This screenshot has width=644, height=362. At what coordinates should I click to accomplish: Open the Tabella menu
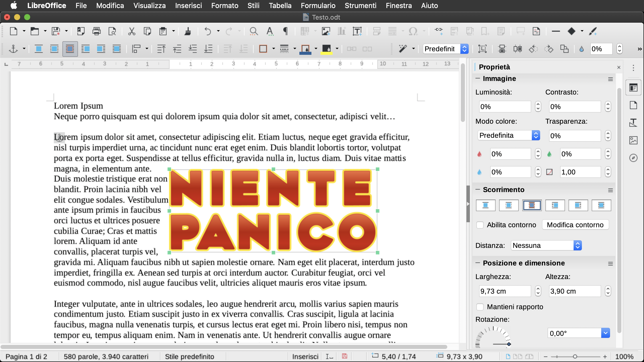click(280, 6)
